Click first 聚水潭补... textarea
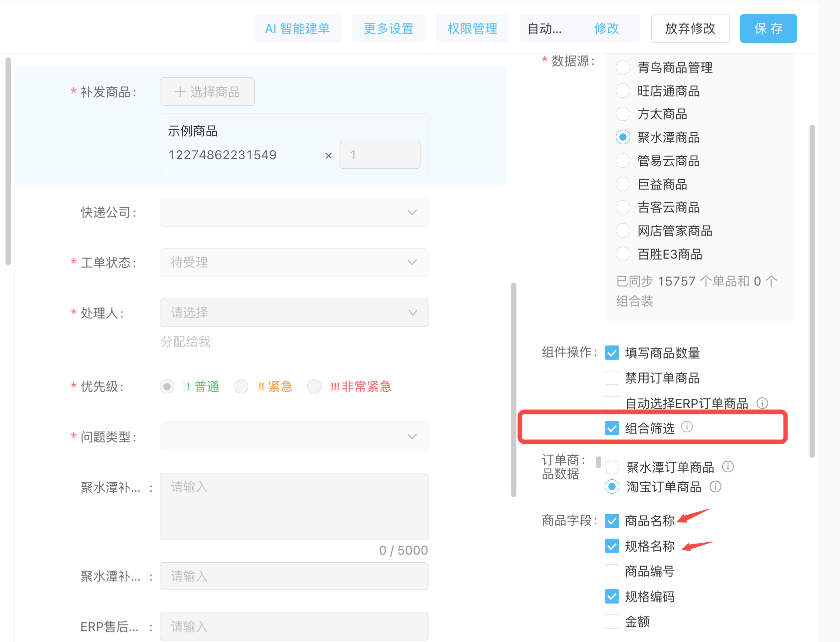840x642 pixels. pos(294,506)
